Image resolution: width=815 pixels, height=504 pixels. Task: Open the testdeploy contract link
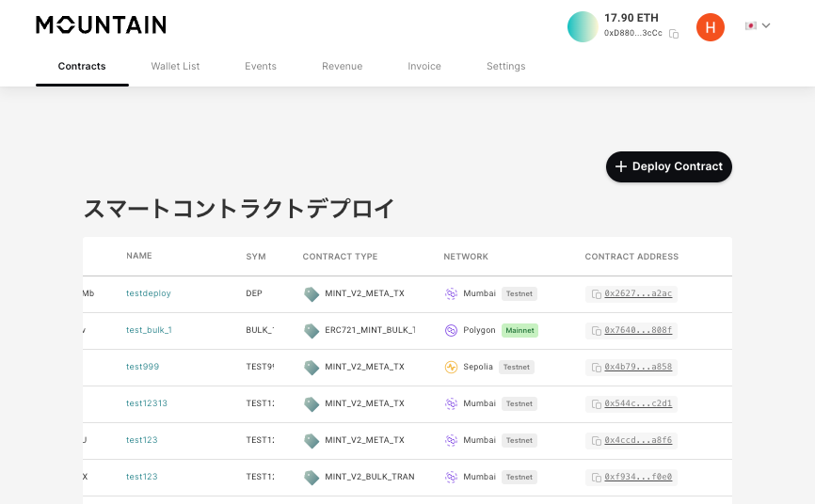click(149, 293)
